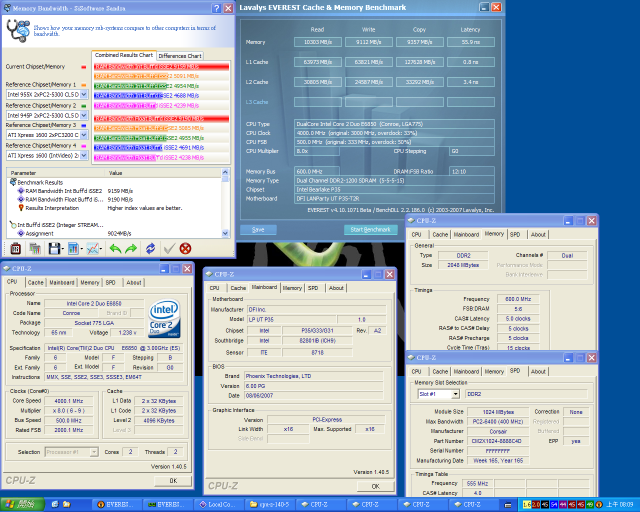Click the Value column header in Sandra
640x512 pixels.
163,173
